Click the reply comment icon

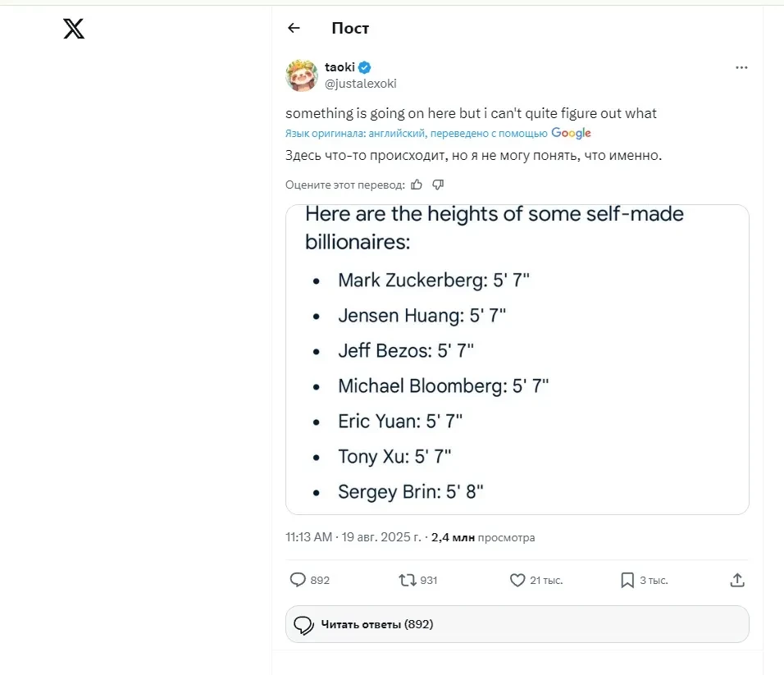[x=298, y=580]
